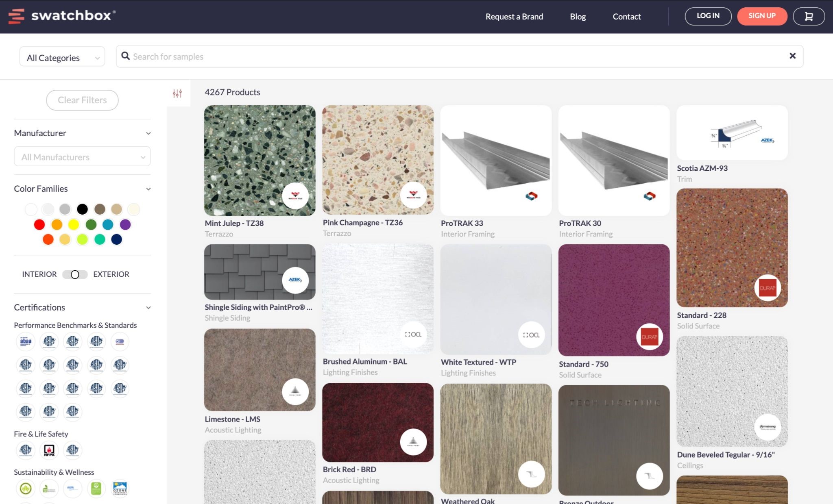Click the AZEK logo on Shingle Siding

[295, 280]
